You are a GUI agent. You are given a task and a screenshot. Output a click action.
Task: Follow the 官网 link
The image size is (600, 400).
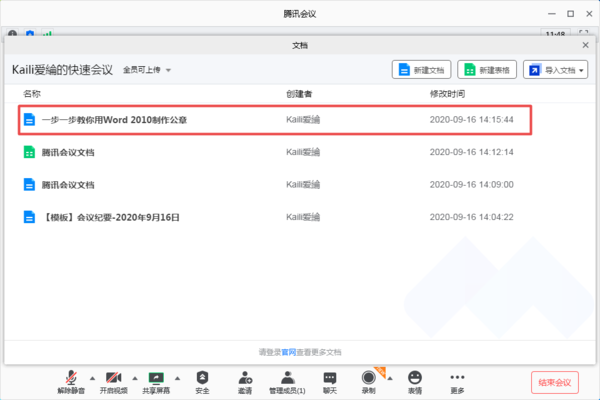[x=289, y=352]
